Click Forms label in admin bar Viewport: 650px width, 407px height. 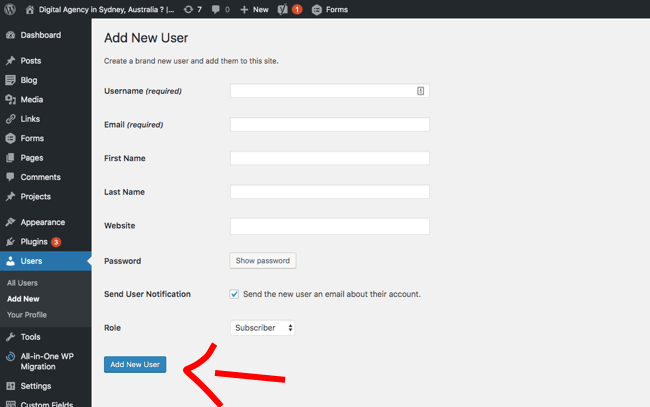tap(337, 9)
